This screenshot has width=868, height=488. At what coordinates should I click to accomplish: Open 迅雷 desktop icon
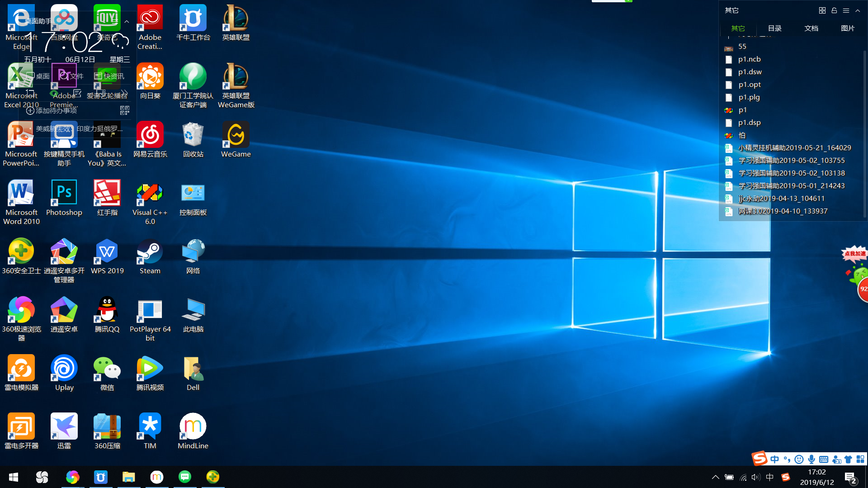(x=64, y=431)
